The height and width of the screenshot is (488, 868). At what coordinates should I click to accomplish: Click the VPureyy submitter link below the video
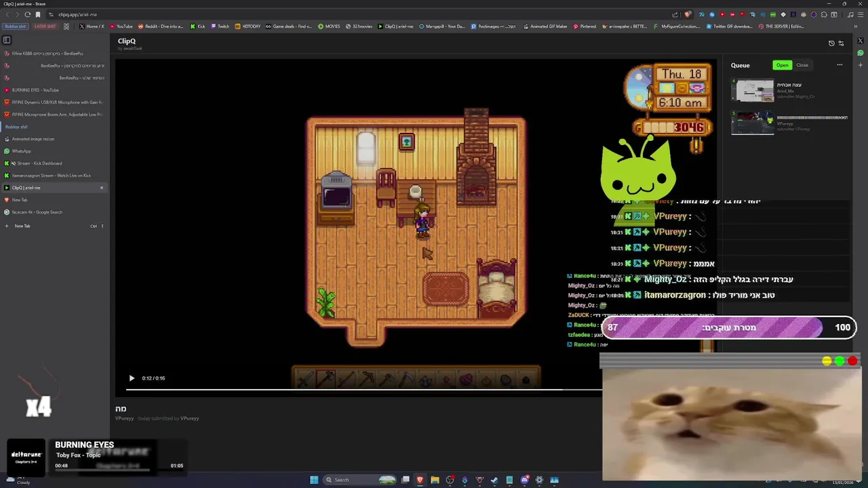(190, 419)
